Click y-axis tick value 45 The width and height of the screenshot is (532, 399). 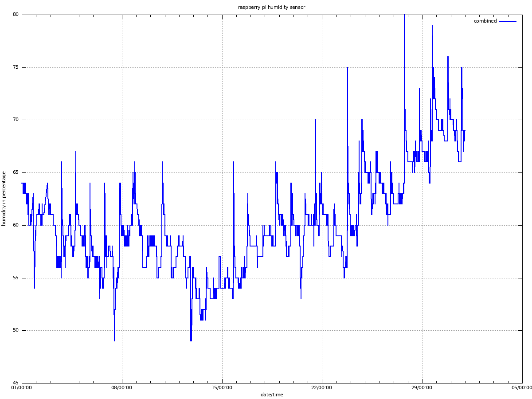(16, 383)
